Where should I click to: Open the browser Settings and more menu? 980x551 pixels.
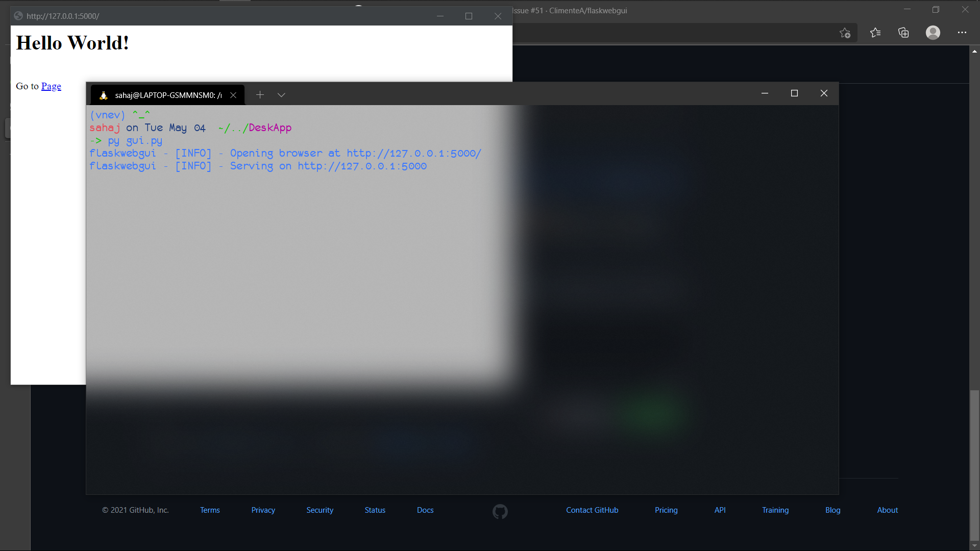962,33
